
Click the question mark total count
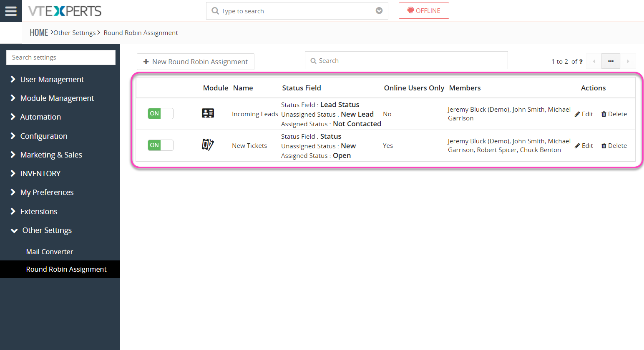point(581,62)
